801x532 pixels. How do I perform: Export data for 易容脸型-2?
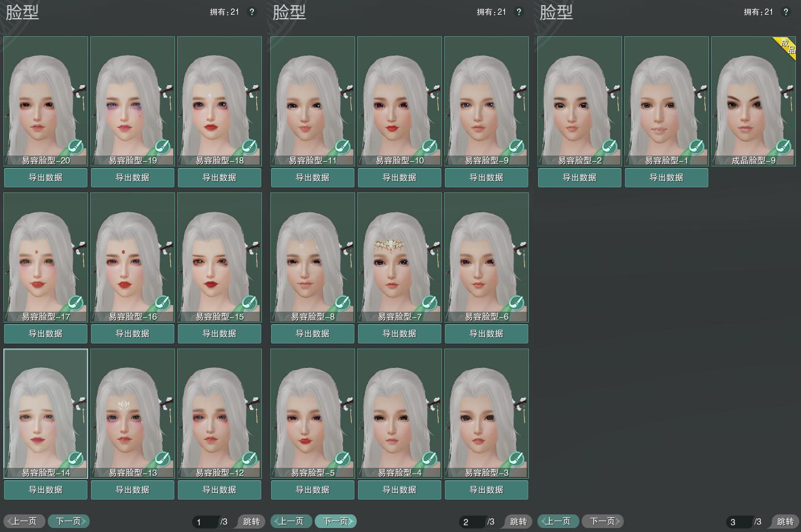tap(579, 178)
